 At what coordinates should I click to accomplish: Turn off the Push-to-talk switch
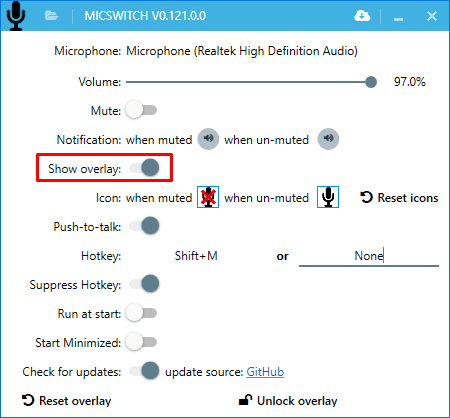144,226
